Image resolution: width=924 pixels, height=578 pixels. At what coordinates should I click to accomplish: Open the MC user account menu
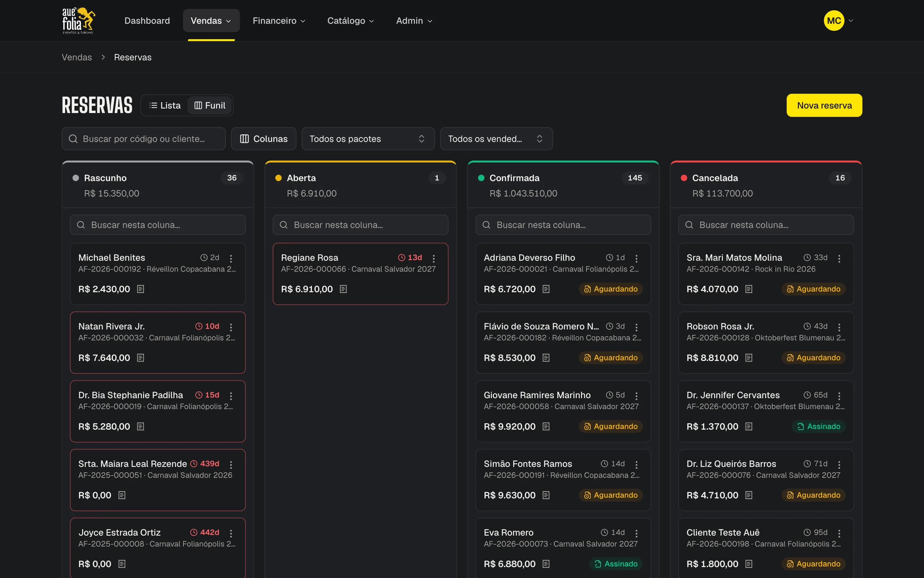pyautogui.click(x=838, y=21)
